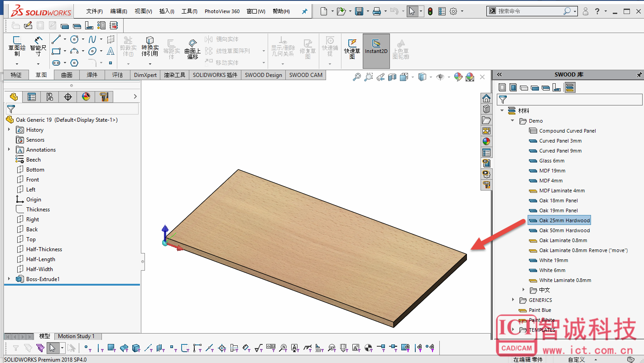
Task: Switch to the 特征 tab
Action: [16, 75]
